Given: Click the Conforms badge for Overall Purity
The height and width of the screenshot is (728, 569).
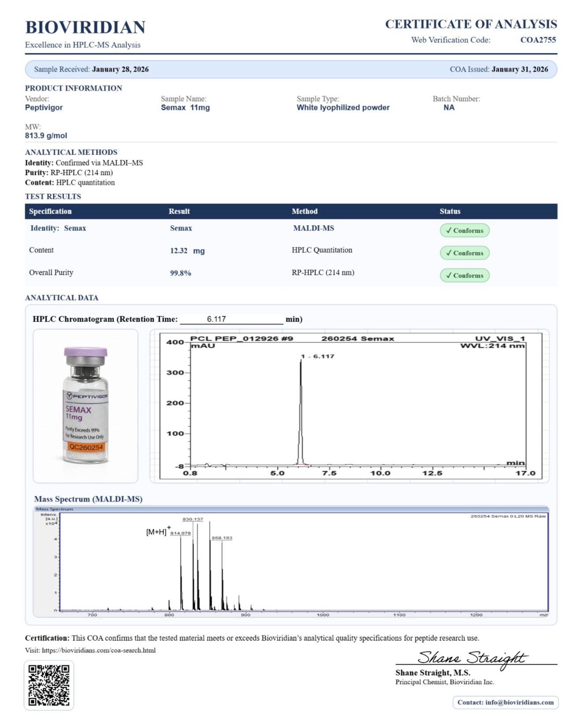Looking at the screenshot, I should pos(464,275).
